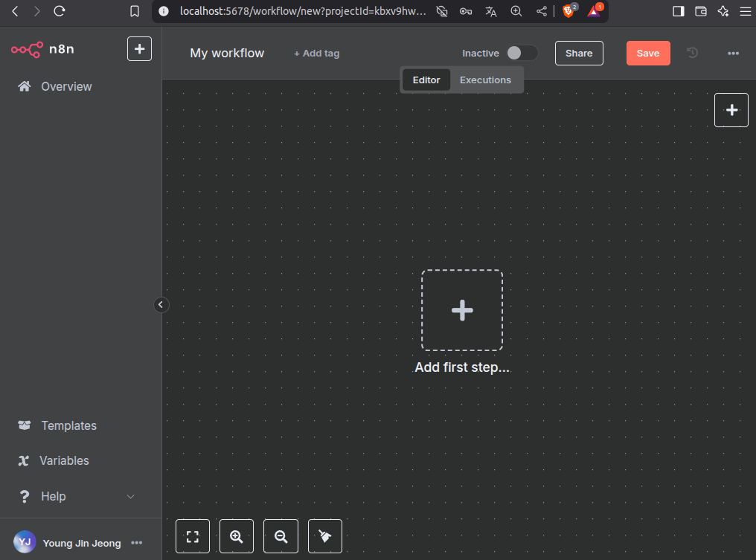
Task: Click the password key icon
Action: [x=466, y=11]
